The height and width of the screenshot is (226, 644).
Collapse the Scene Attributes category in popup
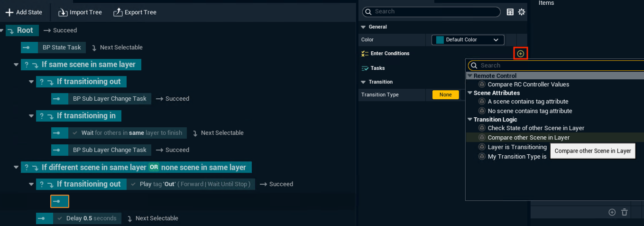point(470,93)
